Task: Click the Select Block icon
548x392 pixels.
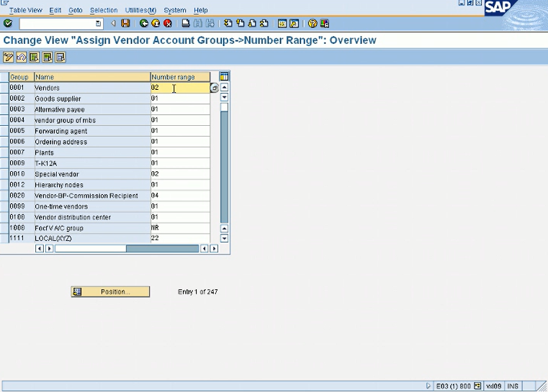Action: (48, 58)
